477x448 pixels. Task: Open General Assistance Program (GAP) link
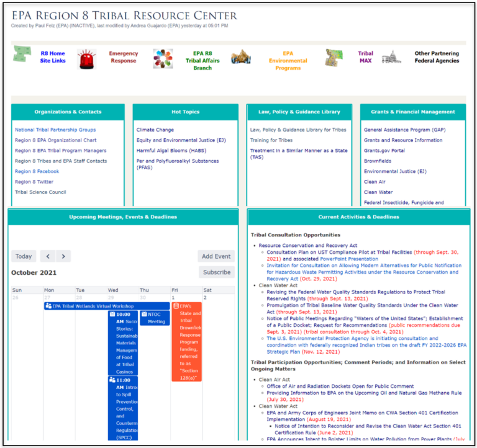(x=404, y=130)
